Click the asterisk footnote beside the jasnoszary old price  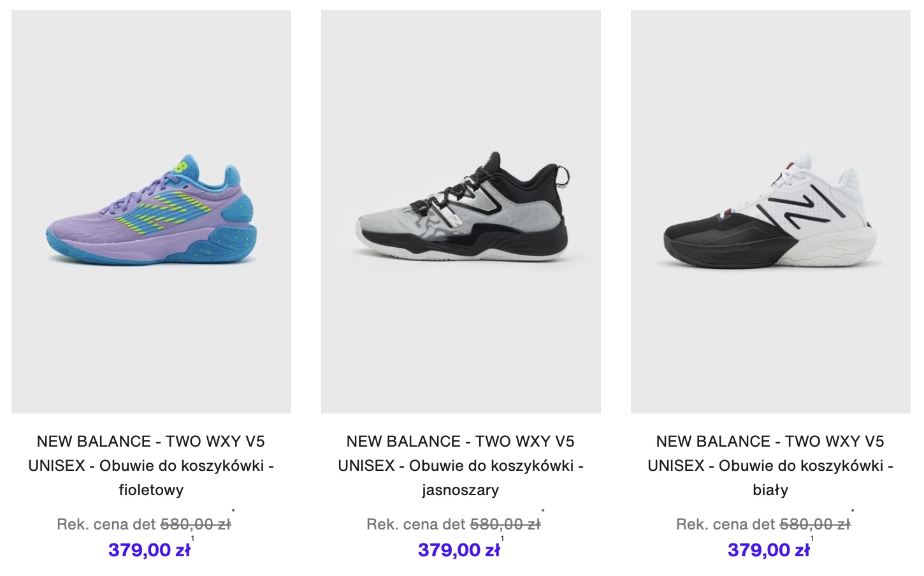tap(544, 511)
